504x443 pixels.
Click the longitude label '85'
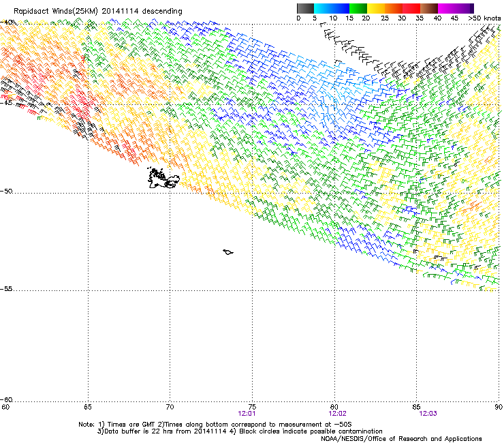pyautogui.click(x=416, y=408)
